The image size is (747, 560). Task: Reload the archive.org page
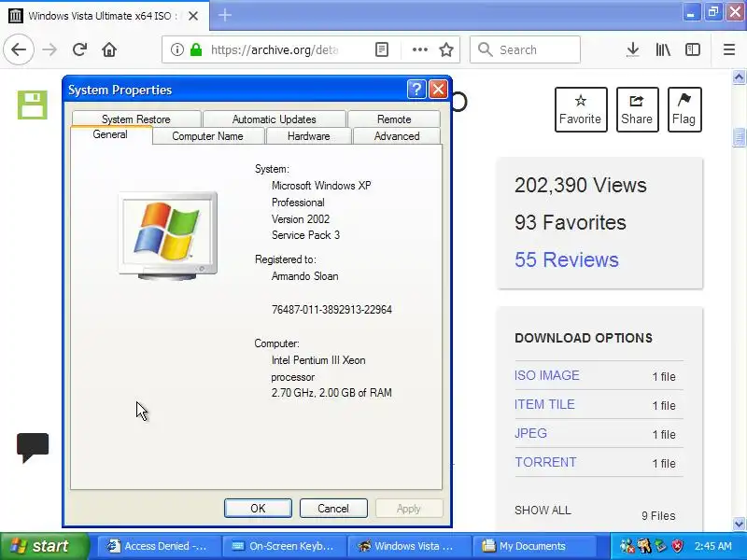coord(79,49)
